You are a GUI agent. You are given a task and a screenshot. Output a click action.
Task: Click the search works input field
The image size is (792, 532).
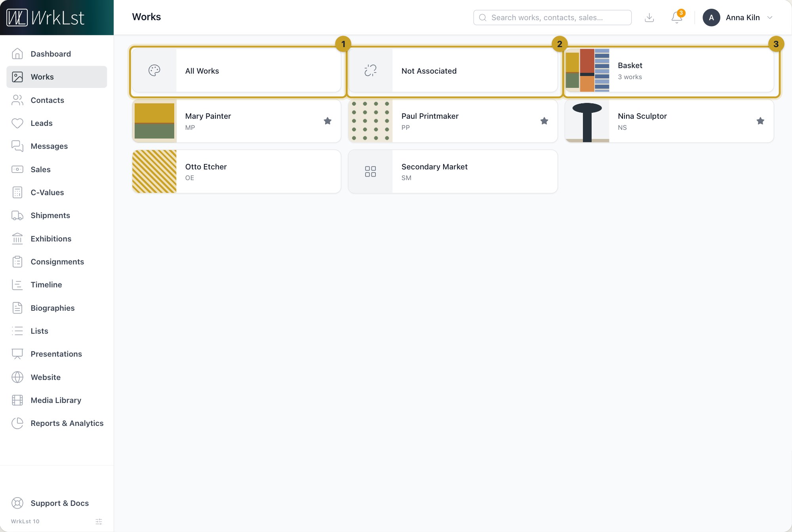[x=552, y=17]
